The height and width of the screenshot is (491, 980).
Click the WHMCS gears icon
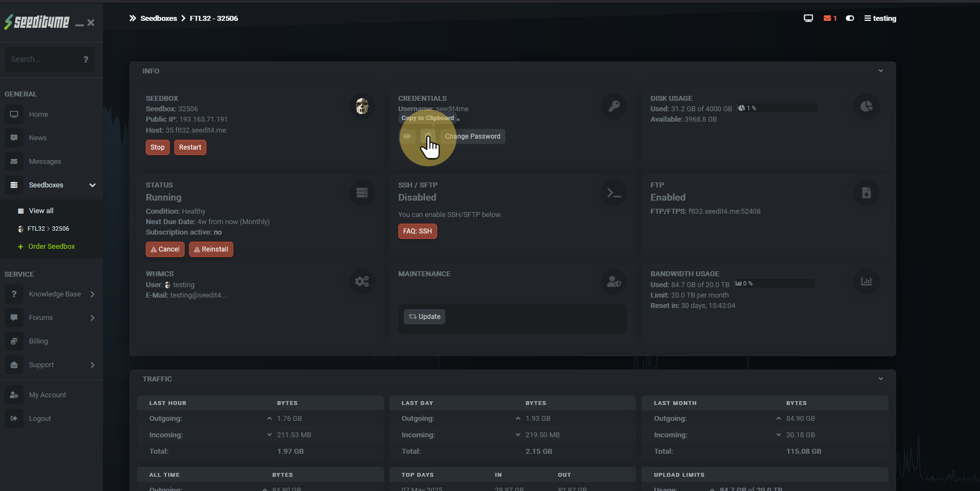click(362, 282)
